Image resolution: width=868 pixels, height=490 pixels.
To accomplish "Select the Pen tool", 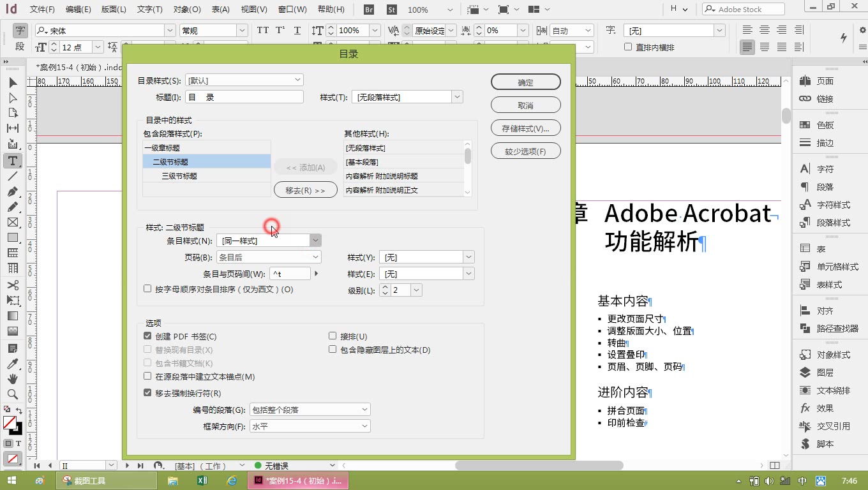I will coord(12,192).
